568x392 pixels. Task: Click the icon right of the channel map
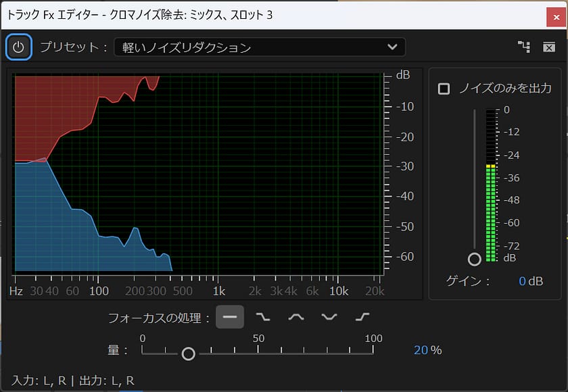point(549,47)
